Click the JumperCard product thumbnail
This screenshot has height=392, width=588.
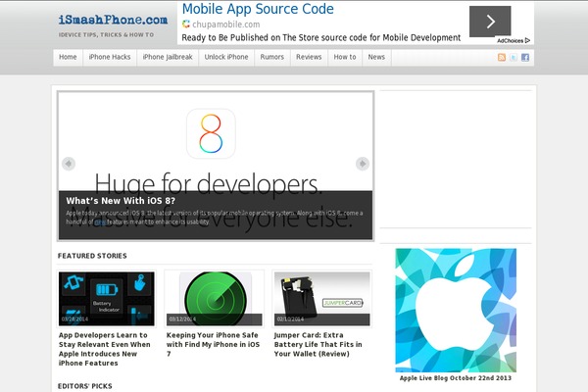point(321,299)
